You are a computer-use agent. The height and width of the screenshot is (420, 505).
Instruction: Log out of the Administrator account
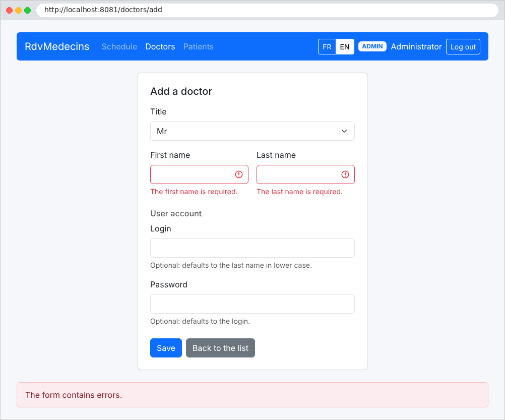(x=463, y=47)
